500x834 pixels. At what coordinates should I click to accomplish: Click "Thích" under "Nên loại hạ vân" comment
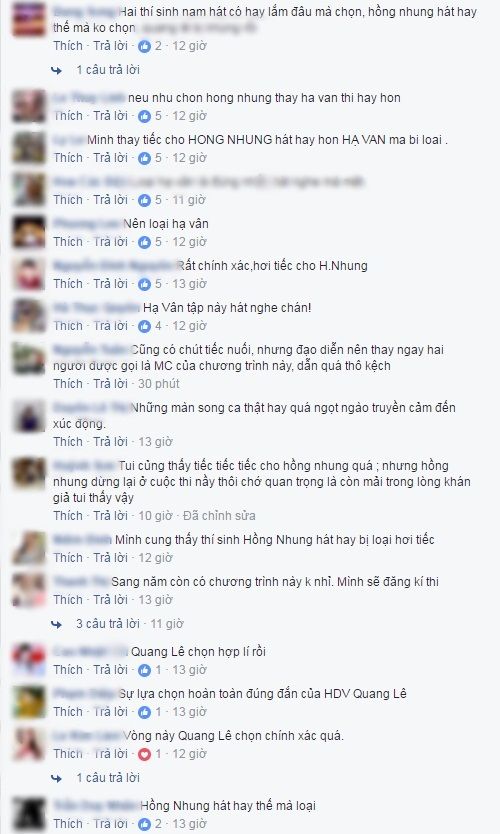coord(68,241)
